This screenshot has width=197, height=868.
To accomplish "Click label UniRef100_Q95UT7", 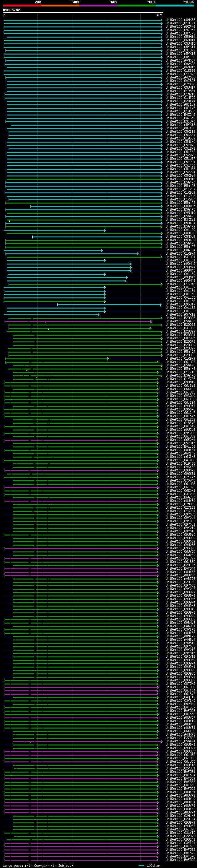I will coord(180,304).
